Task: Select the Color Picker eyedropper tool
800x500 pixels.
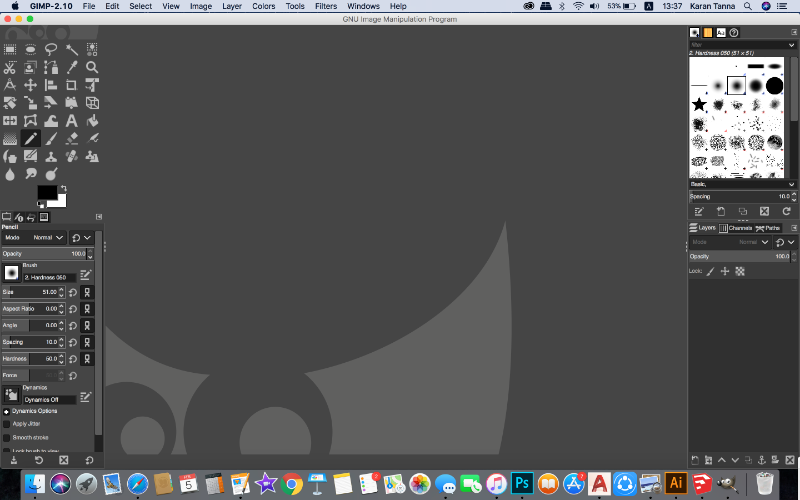Action: (72, 67)
